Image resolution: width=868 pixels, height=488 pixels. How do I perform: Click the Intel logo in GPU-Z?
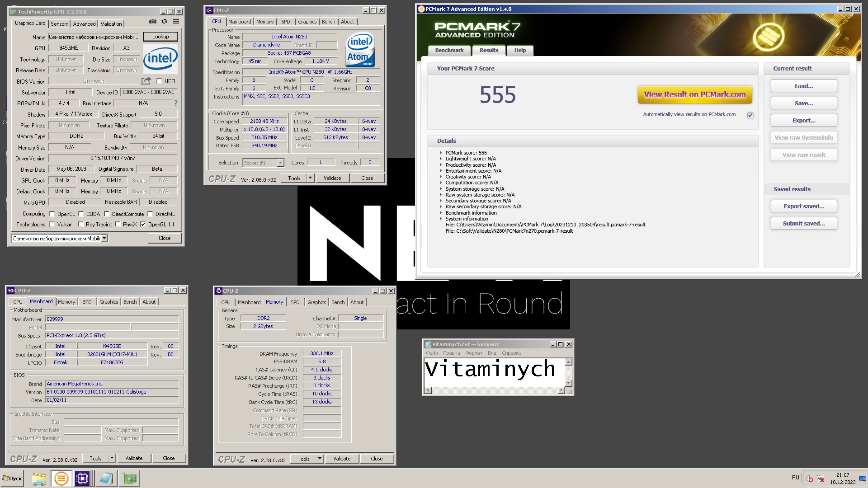tap(160, 59)
